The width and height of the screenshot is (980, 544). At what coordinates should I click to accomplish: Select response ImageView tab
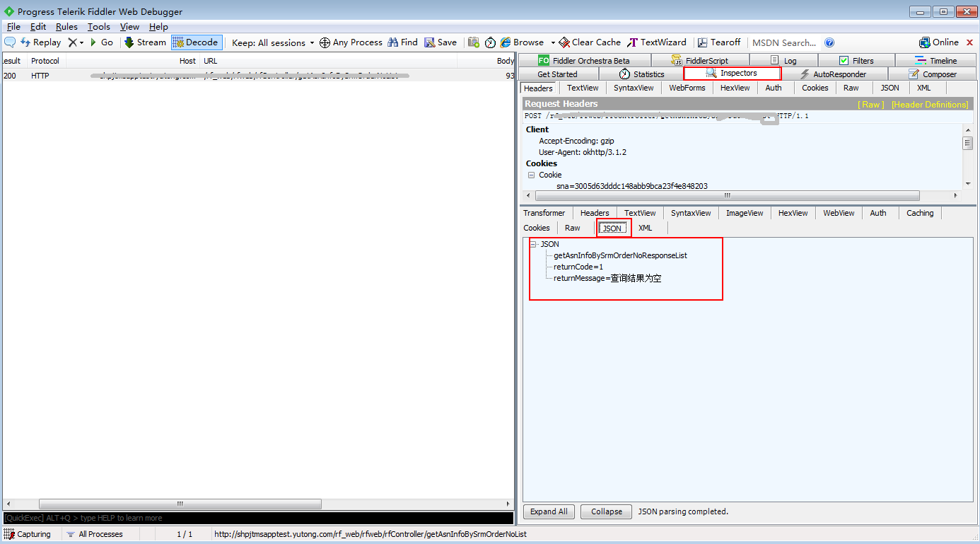745,213
